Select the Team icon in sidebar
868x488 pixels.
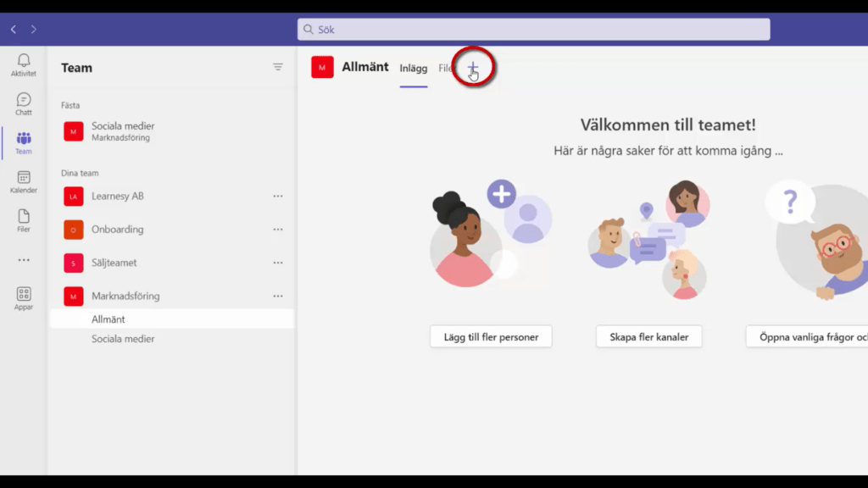24,143
